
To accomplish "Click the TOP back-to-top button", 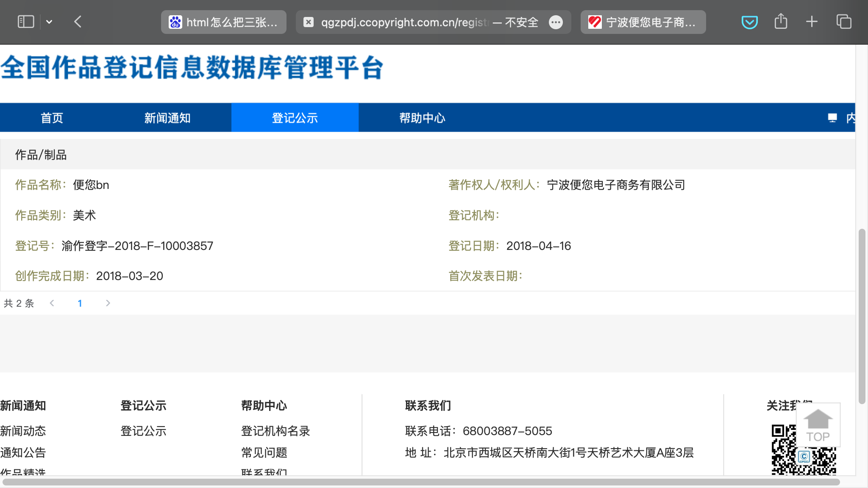I will pyautogui.click(x=818, y=425).
